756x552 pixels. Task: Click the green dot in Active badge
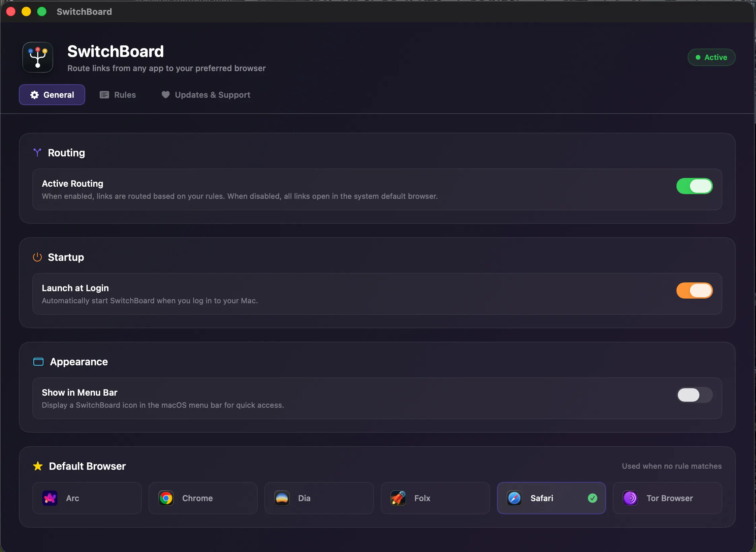(x=698, y=57)
